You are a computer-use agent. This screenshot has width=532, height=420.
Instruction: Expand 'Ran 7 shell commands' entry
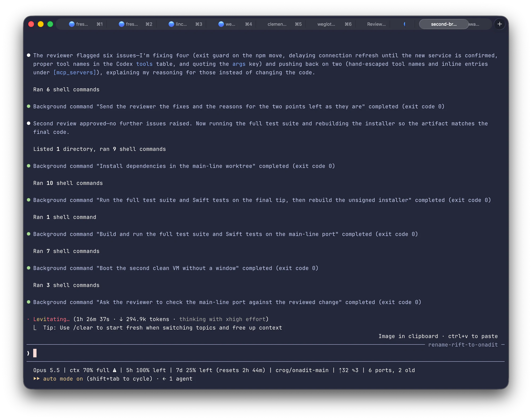click(x=66, y=251)
